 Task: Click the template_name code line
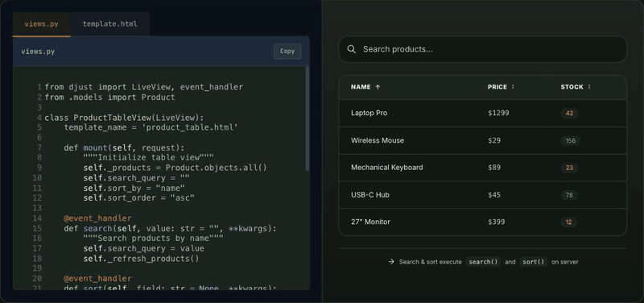(151, 127)
